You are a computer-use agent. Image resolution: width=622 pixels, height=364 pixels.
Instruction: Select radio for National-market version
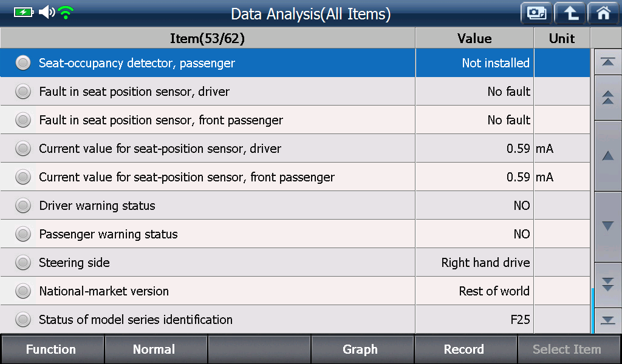[23, 291]
